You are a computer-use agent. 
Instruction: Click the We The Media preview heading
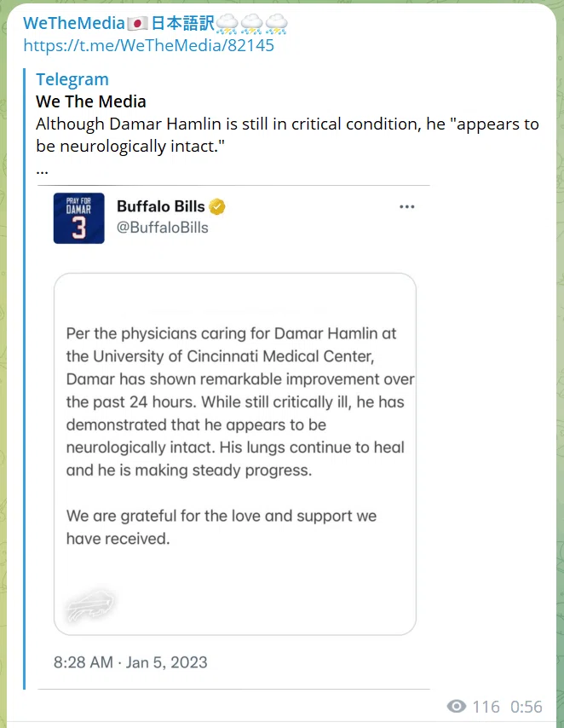pos(91,101)
